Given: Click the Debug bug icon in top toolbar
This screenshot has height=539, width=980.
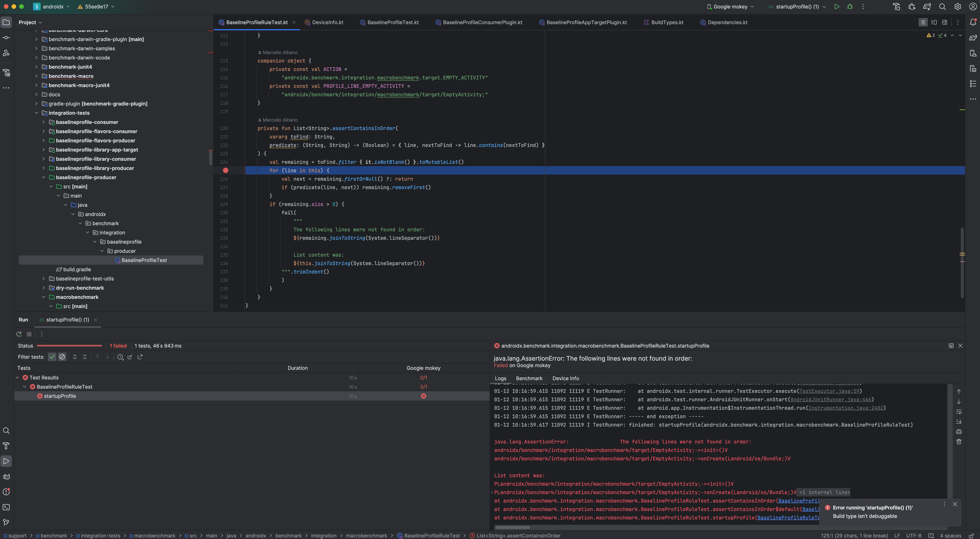Looking at the screenshot, I should pos(850,7).
